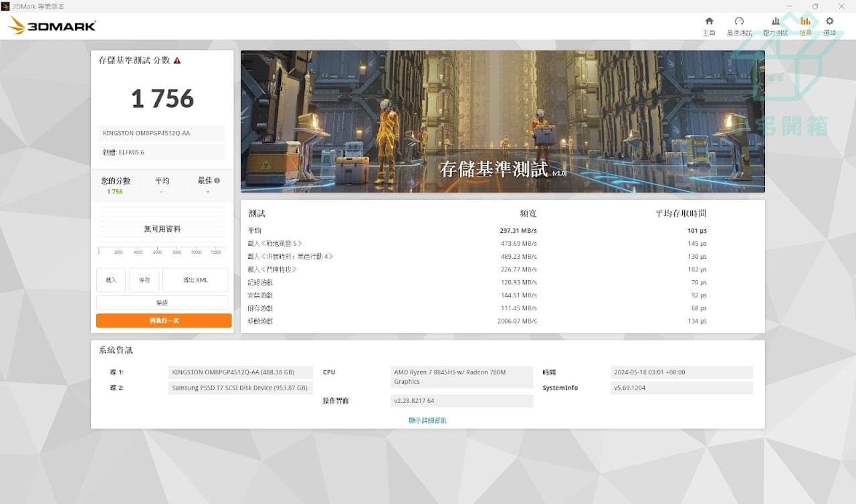Click the bandwidth value 489.23 MB/s

point(519,257)
